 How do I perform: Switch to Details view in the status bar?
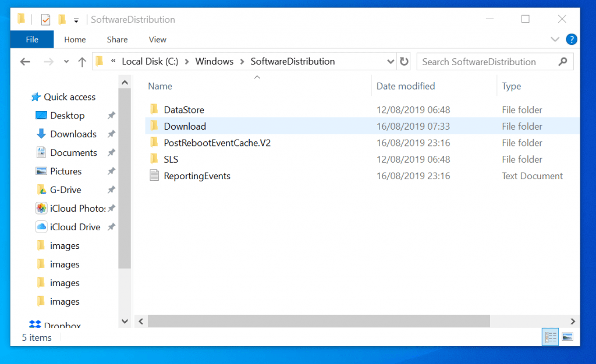click(550, 337)
